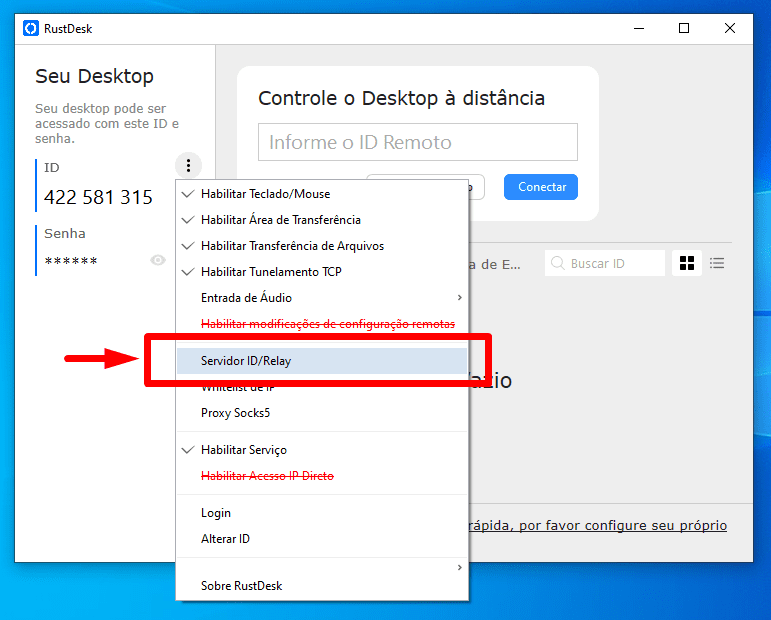The width and height of the screenshot is (771, 620).
Task: Switch to list view icon
Action: click(717, 263)
